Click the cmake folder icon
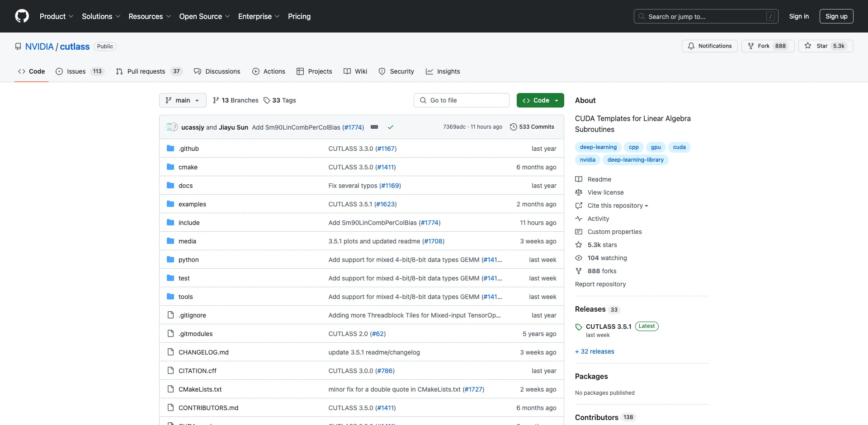 170,167
